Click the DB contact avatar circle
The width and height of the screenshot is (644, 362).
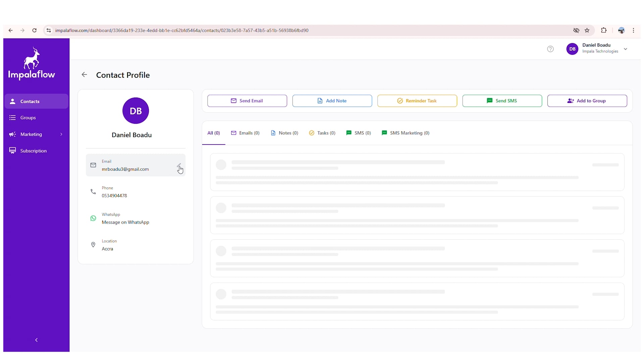coord(136,111)
